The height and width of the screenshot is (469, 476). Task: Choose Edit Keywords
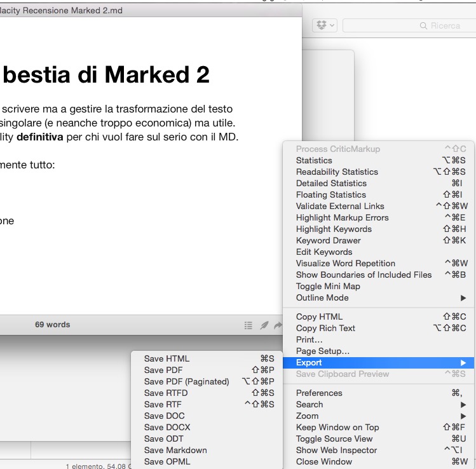click(x=378, y=252)
